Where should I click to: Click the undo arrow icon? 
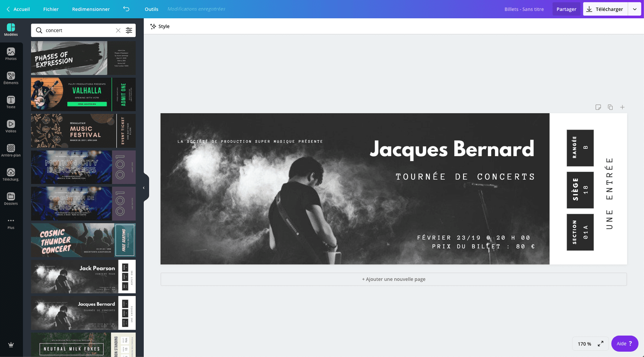(126, 9)
